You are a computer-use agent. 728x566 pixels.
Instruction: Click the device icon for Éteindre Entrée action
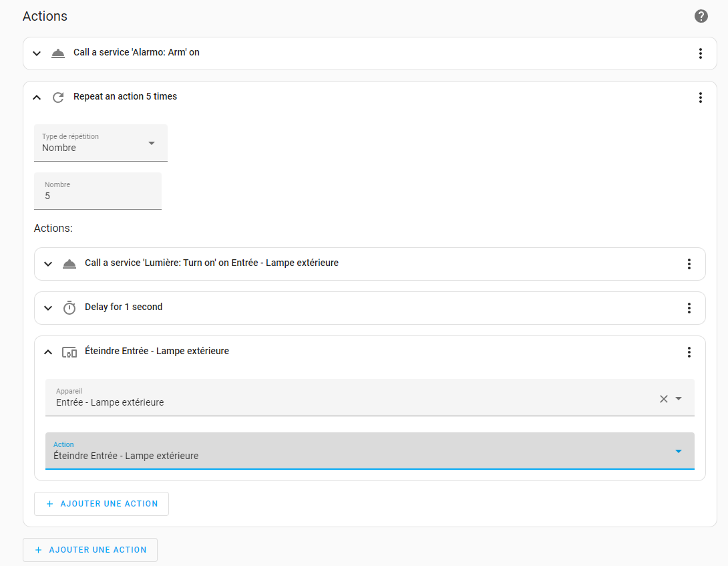(69, 352)
